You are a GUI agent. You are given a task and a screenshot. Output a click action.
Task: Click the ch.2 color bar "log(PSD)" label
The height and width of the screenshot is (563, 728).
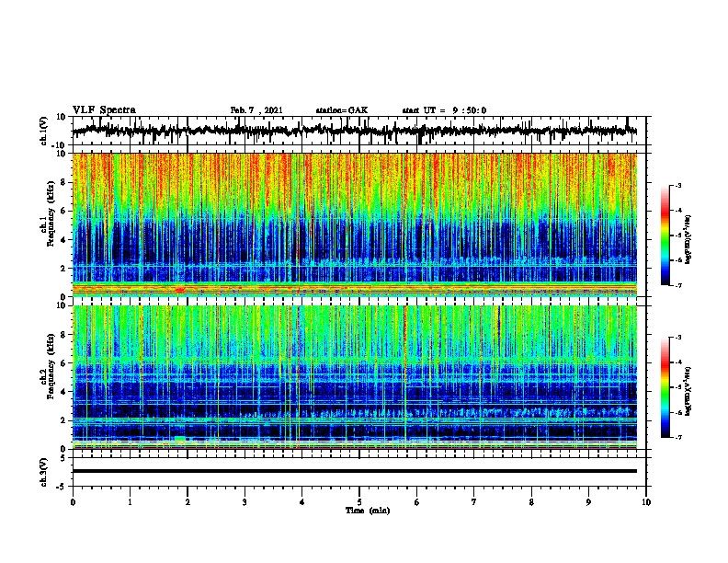(688, 391)
